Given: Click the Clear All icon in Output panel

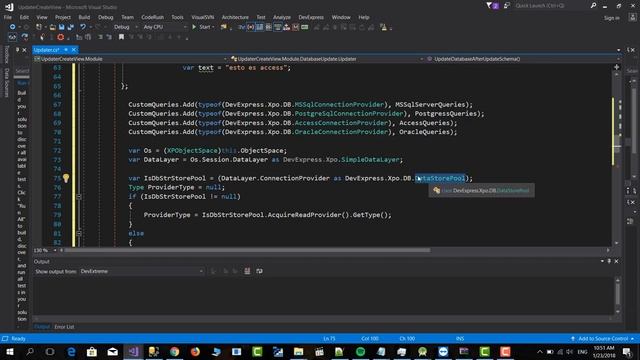Looking at the screenshot, I should (x=247, y=271).
